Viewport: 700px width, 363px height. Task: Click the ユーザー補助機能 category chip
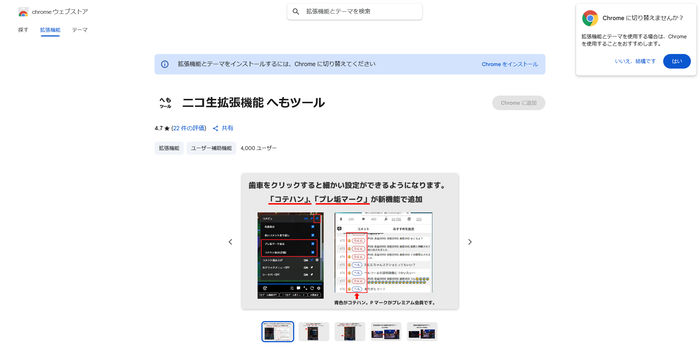point(211,148)
